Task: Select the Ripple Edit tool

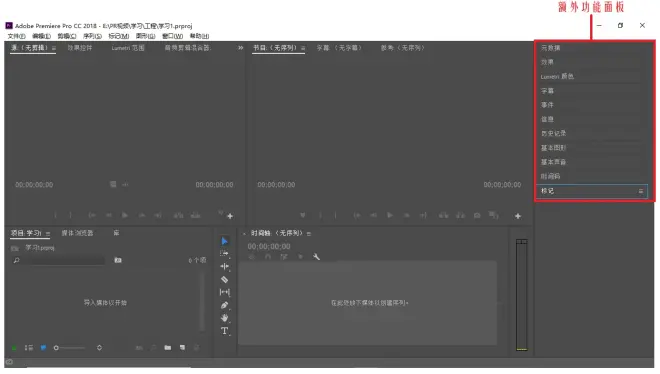Action: click(224, 266)
